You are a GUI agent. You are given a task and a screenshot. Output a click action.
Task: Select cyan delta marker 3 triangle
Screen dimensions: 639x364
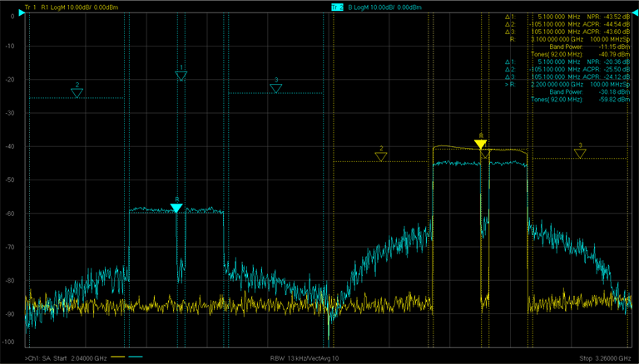click(x=276, y=88)
